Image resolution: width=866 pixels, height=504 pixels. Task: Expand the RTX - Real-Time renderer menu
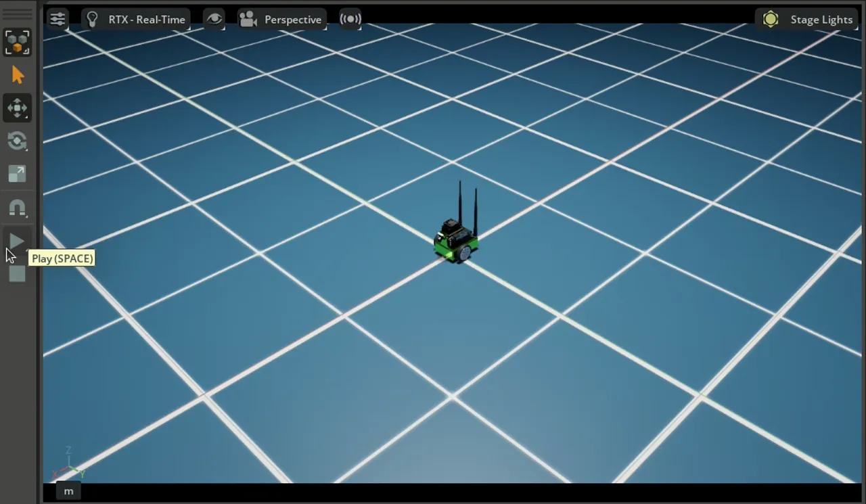(137, 20)
